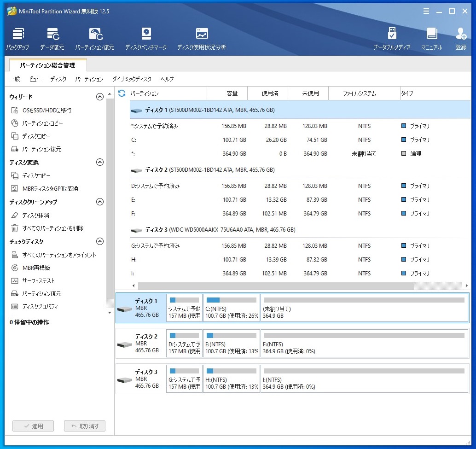This screenshot has height=449, width=476.
Task: Click the 取り消す button
Action: pos(85,426)
